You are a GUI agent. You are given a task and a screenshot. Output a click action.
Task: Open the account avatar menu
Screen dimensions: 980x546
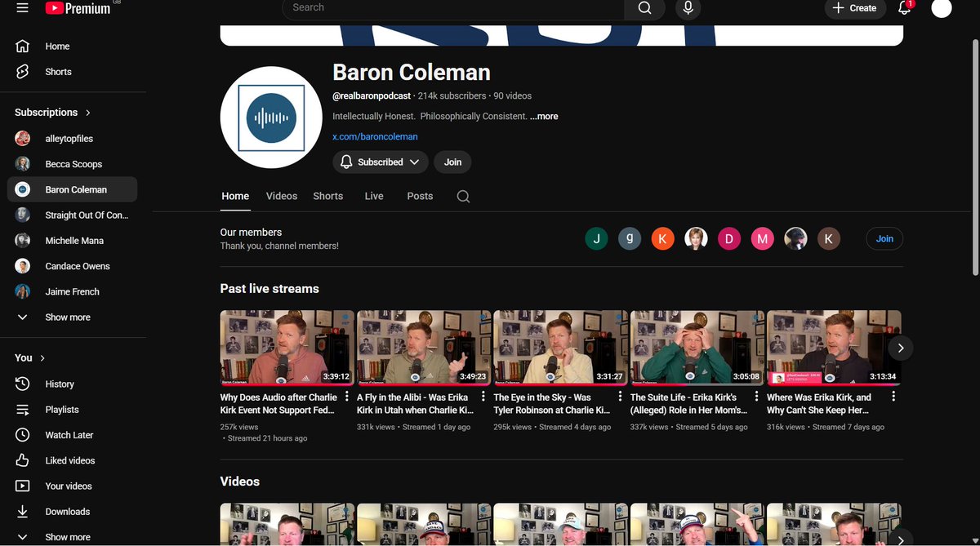point(942,8)
